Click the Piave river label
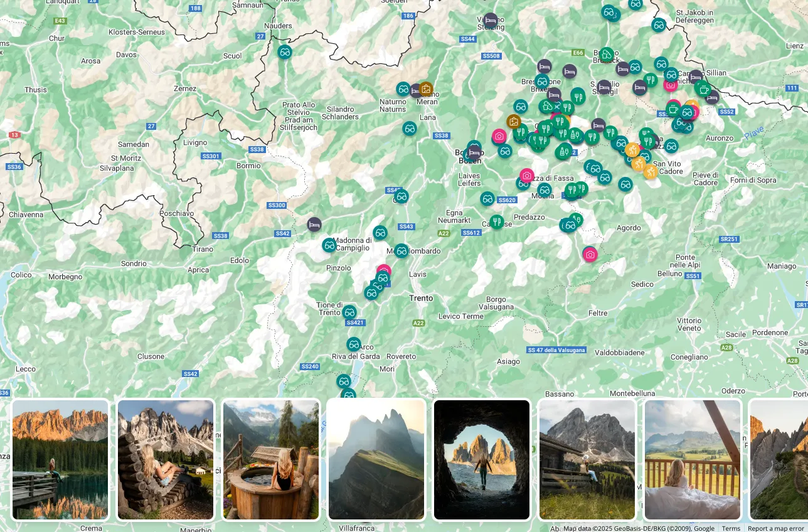 click(x=753, y=134)
